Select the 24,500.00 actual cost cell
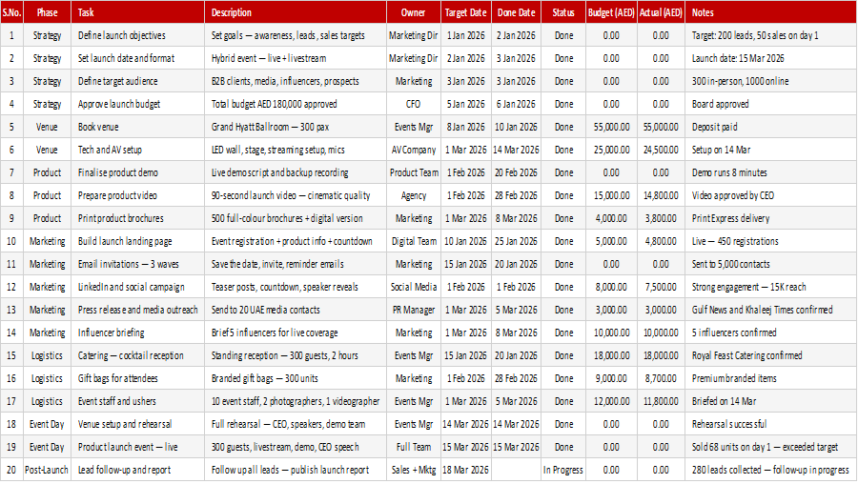The width and height of the screenshot is (858, 504). coord(661,150)
